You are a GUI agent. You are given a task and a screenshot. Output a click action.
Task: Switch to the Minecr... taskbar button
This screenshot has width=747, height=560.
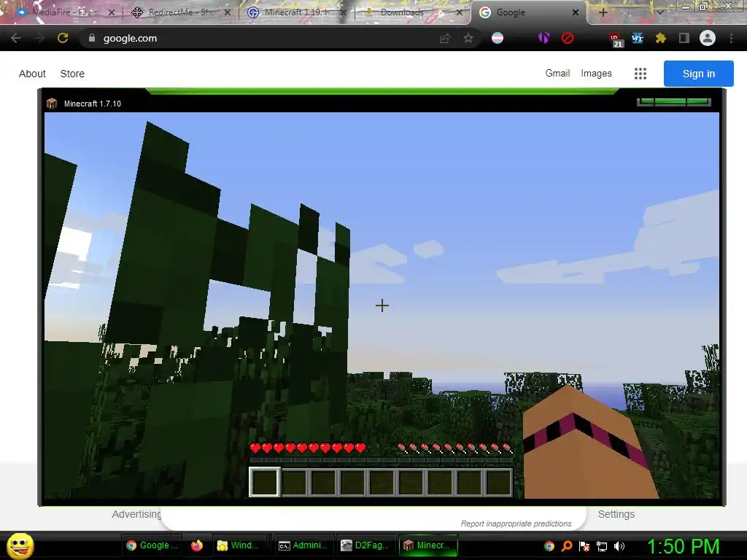point(427,545)
